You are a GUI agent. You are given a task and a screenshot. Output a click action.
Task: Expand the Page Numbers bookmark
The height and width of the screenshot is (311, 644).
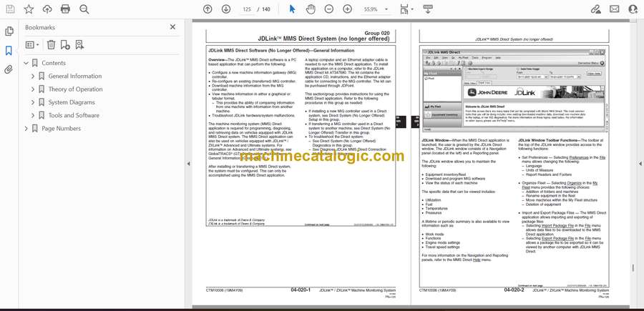click(26, 129)
